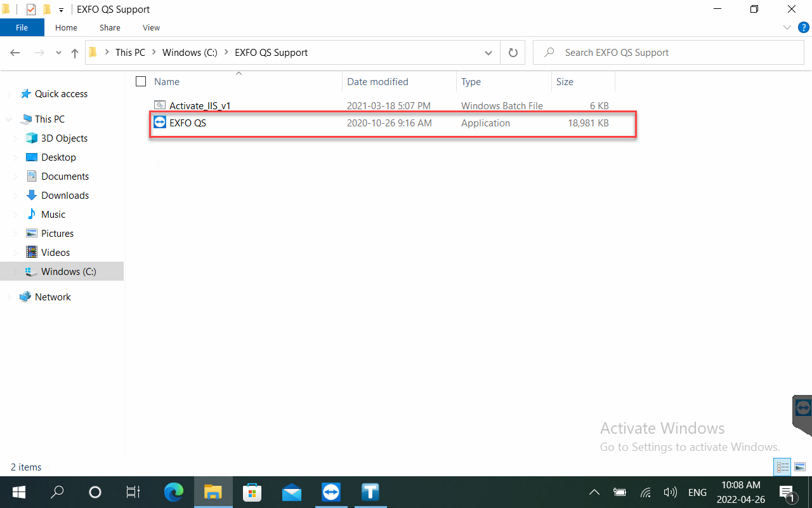
Task: Open Microsoft Edge from the taskbar
Action: [173, 492]
